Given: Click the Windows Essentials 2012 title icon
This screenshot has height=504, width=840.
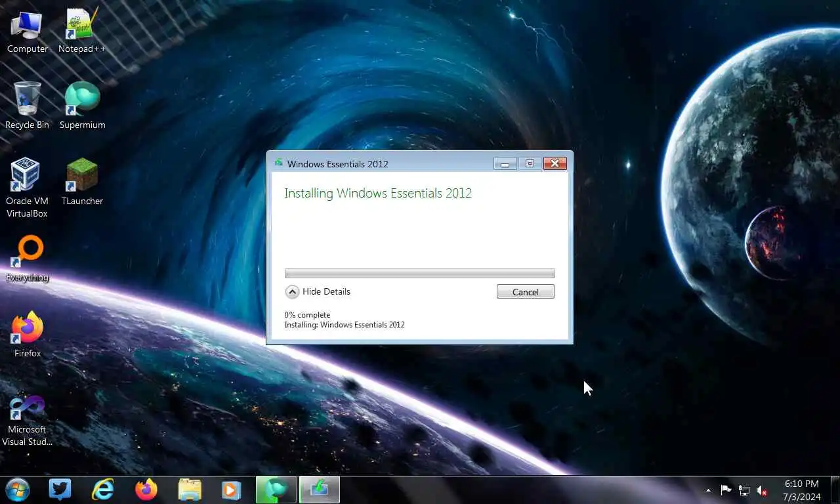Looking at the screenshot, I should (x=278, y=163).
